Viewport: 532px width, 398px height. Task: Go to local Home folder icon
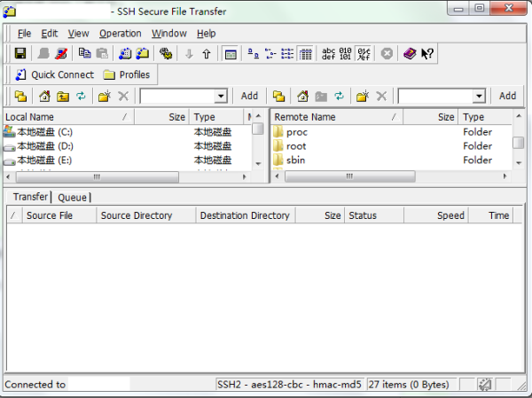coord(44,96)
